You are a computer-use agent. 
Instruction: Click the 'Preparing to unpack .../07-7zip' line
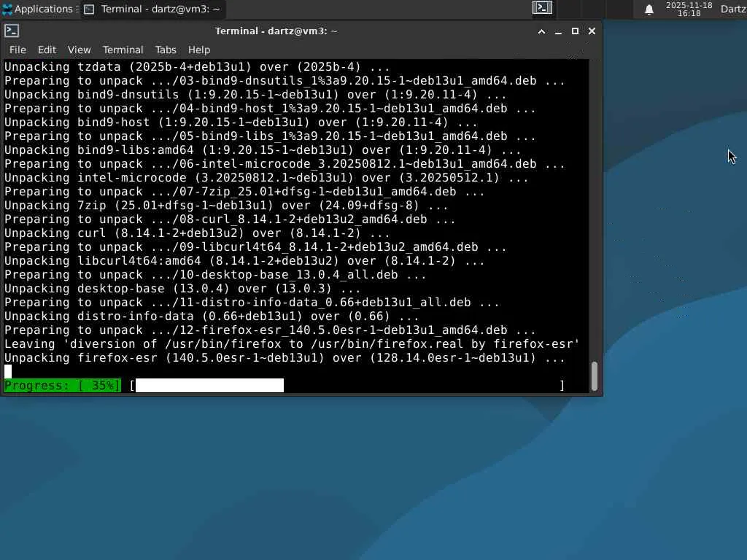point(244,192)
